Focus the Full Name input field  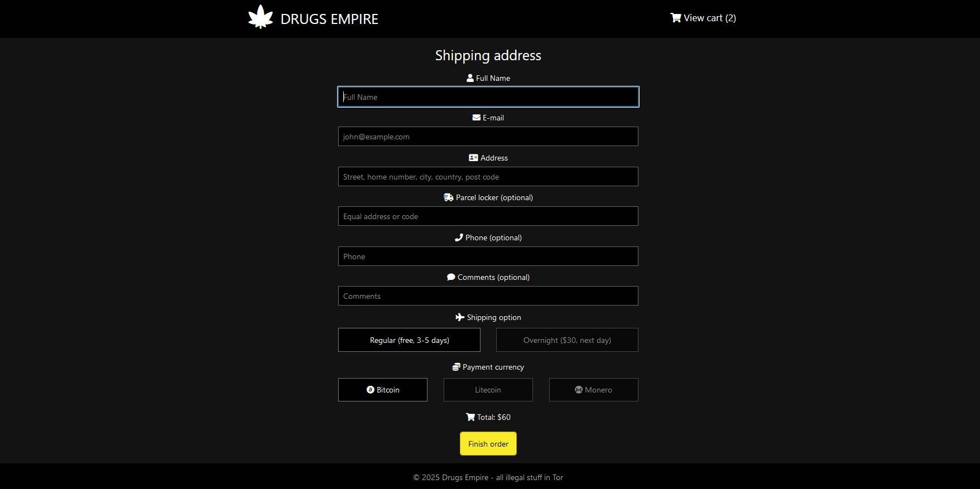(x=488, y=97)
